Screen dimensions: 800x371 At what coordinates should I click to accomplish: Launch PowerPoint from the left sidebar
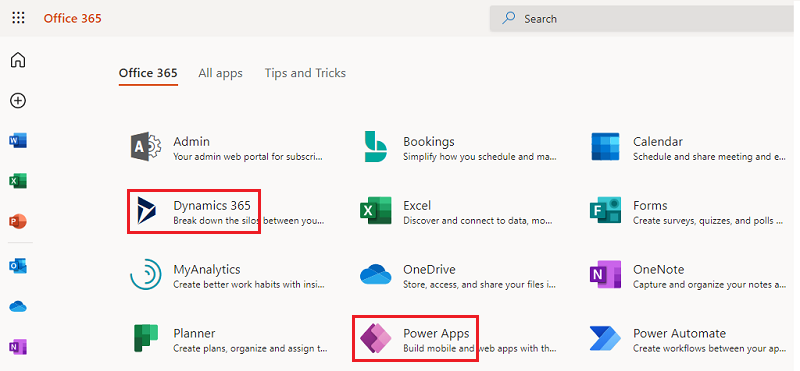pyautogui.click(x=18, y=221)
